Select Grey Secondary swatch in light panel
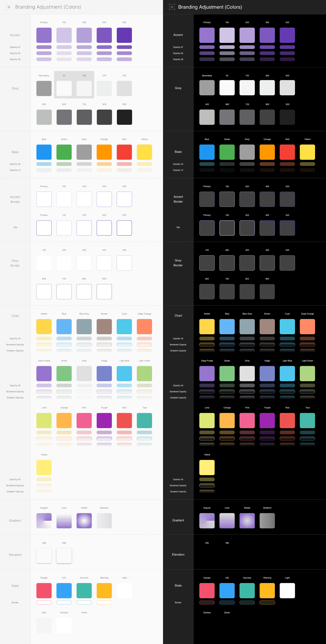Viewport: 326px width, 644px height. coord(44,88)
